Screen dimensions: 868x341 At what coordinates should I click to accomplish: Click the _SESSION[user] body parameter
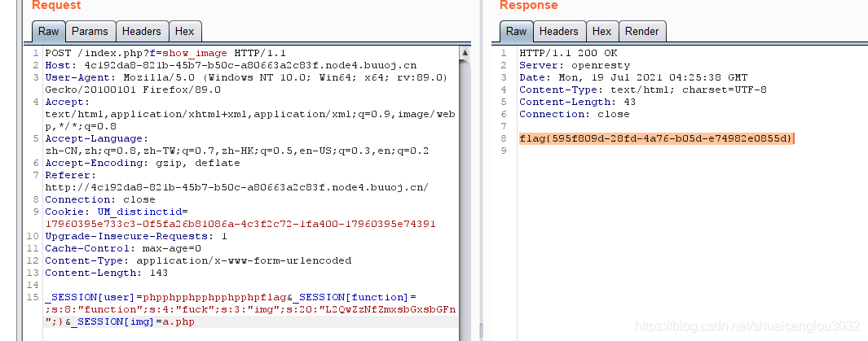[x=166, y=297]
